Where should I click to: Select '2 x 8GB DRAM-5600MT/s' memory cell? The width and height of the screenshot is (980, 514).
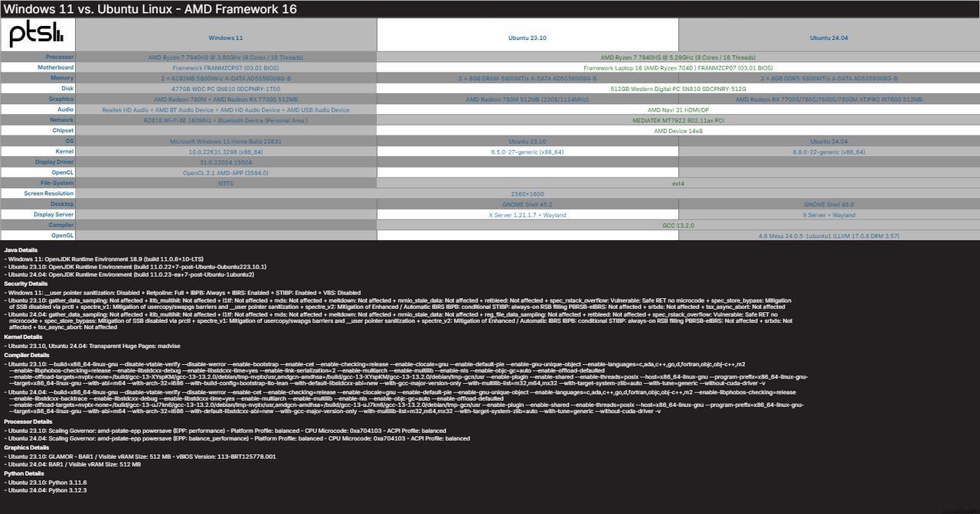[x=528, y=78]
